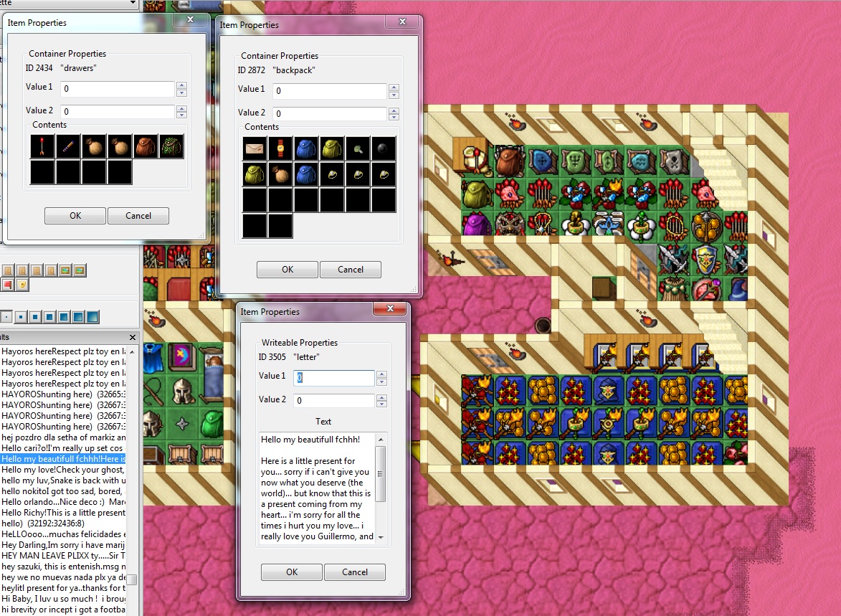Cancel the backpack properties dialog
Viewport: 841px width, 616px height.
(x=351, y=270)
